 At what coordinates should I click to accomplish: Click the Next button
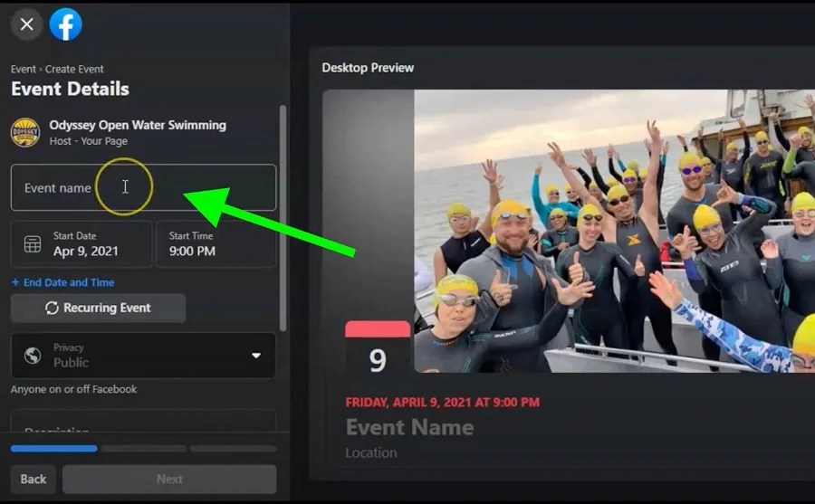pos(169,480)
